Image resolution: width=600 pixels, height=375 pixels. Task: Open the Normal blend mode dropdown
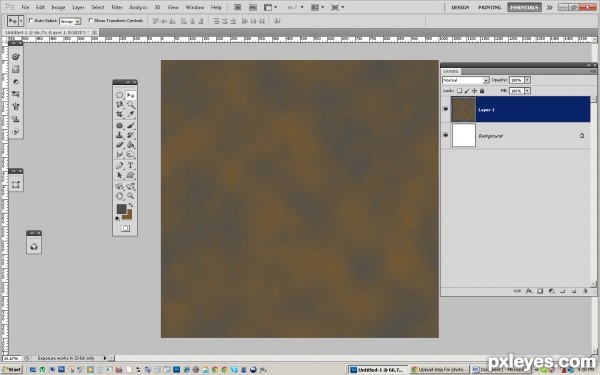point(466,80)
